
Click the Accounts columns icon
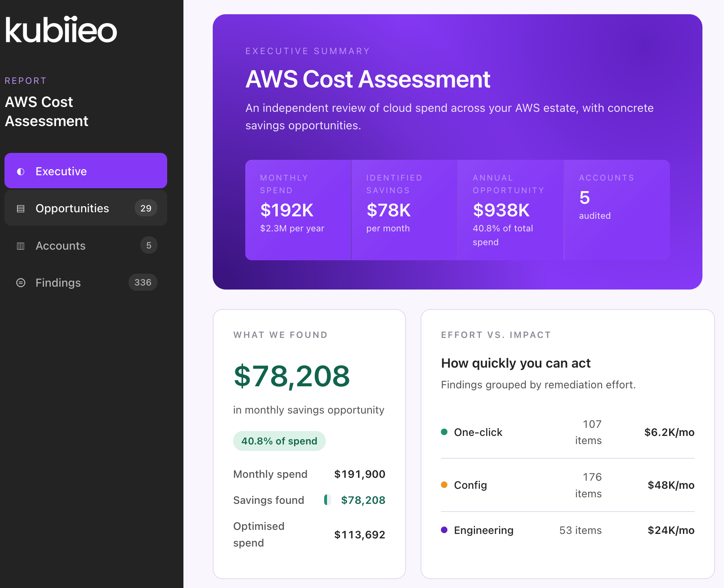click(21, 246)
